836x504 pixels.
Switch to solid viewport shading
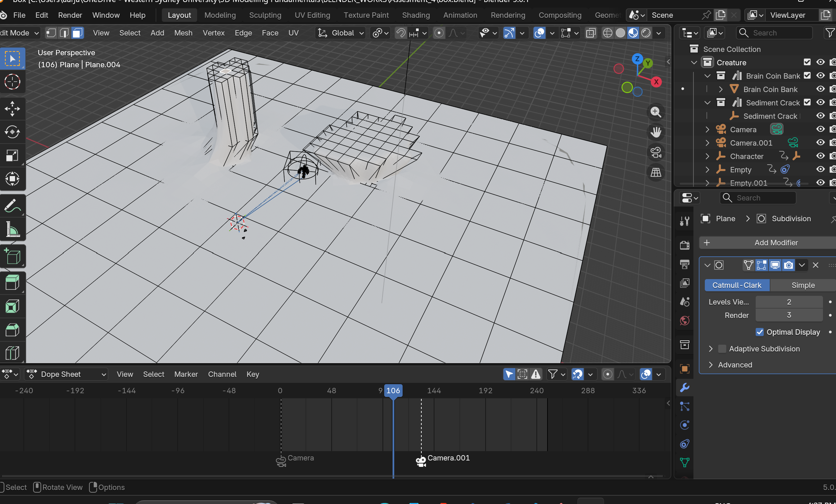point(620,33)
